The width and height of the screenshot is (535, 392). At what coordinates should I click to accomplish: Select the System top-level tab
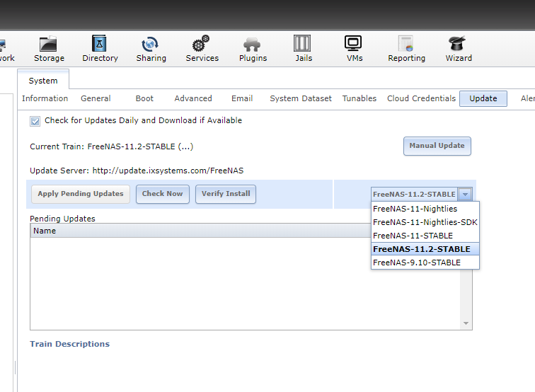(43, 81)
